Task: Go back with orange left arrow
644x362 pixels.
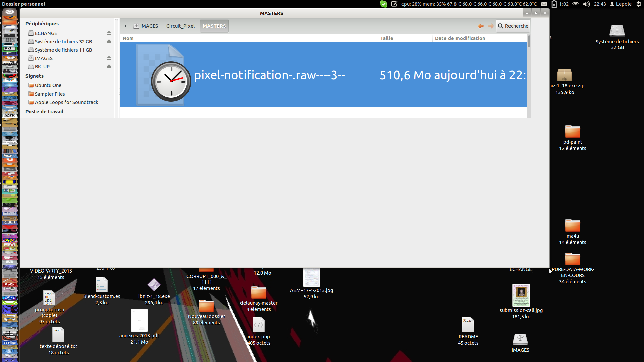Action: 480,26
